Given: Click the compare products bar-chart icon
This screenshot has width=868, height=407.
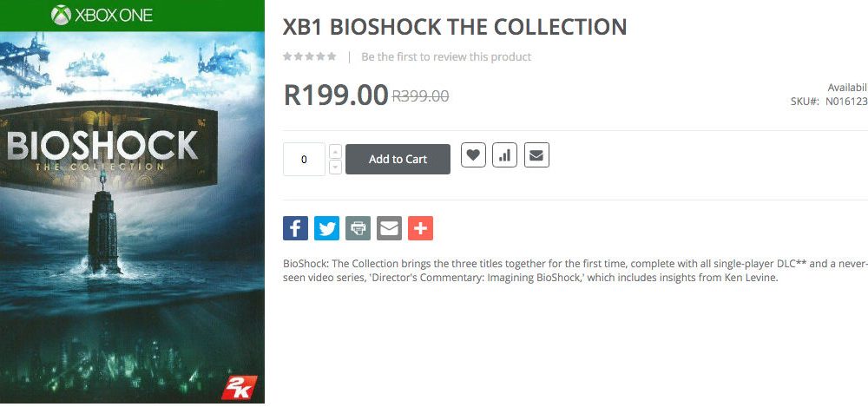Looking at the screenshot, I should pyautogui.click(x=504, y=155).
